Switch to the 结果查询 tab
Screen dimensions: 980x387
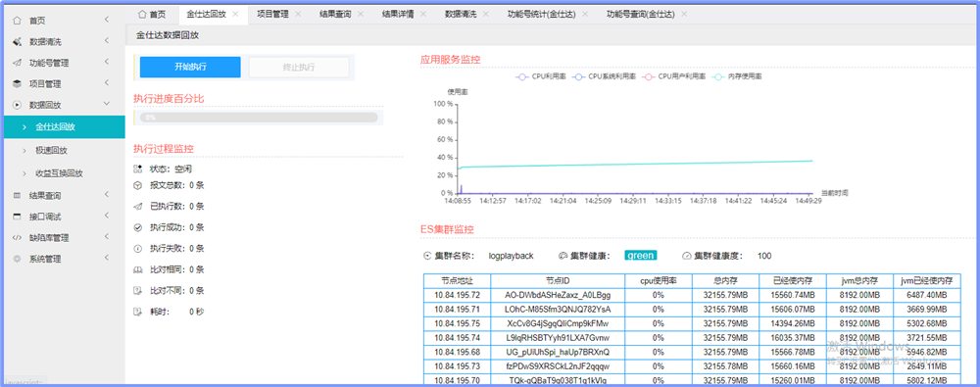335,14
